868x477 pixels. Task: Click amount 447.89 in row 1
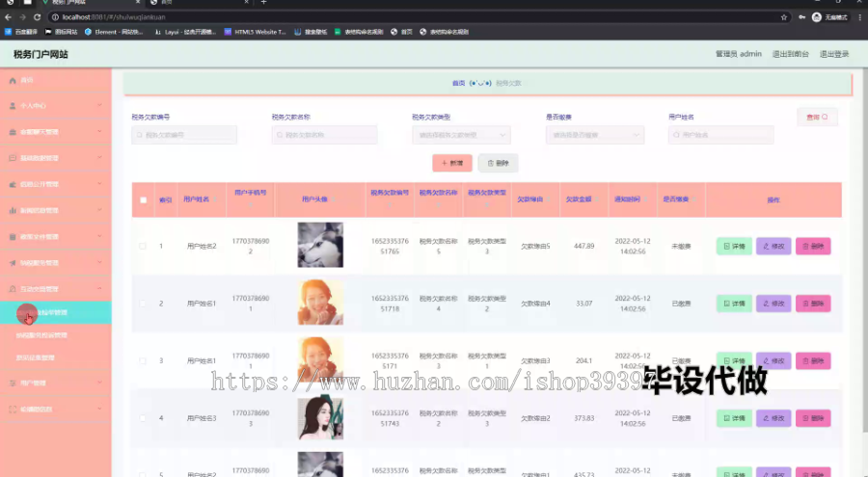(584, 246)
